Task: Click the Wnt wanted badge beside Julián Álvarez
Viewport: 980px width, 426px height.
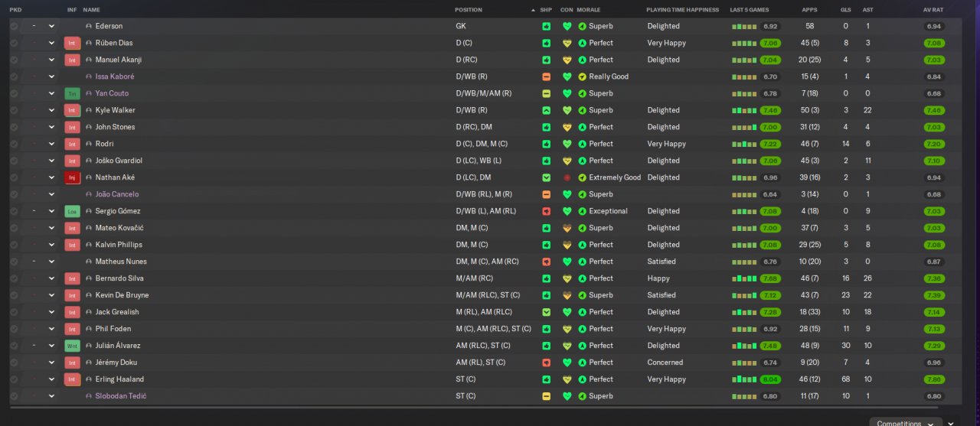Action: click(72, 346)
